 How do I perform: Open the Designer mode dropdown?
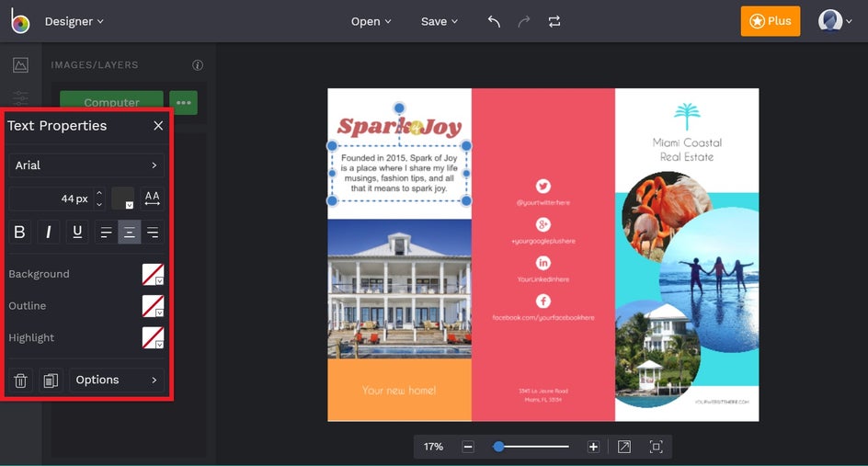pyautogui.click(x=74, y=21)
